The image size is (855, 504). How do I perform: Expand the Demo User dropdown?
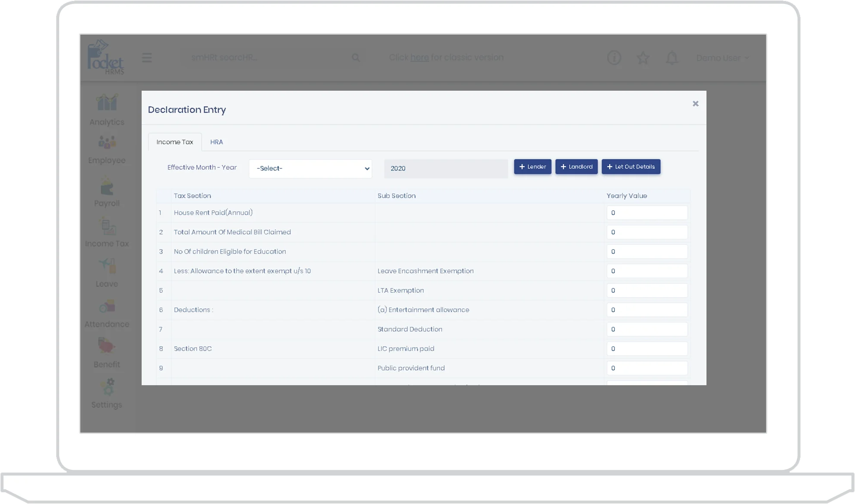point(722,58)
